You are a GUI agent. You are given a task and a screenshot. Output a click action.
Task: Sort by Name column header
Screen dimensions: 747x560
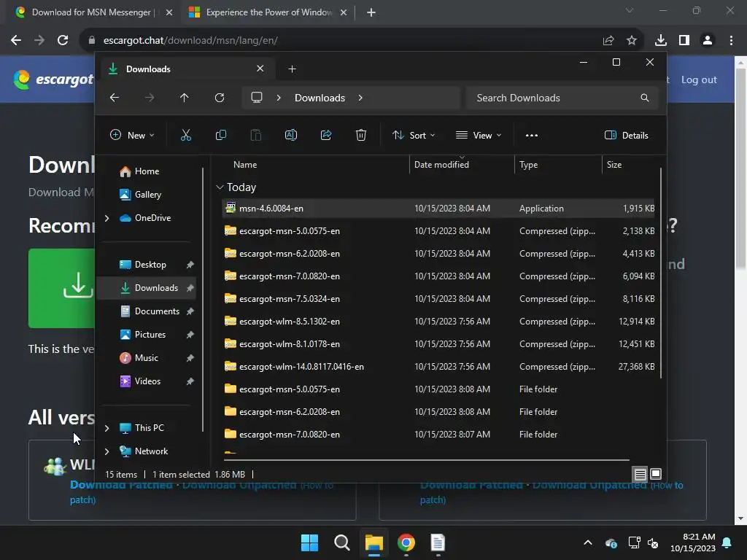245,165
